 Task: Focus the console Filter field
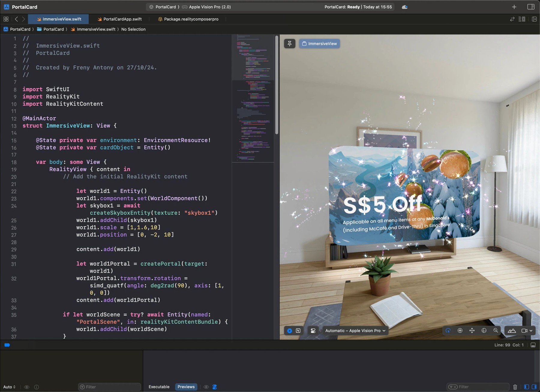coord(478,387)
